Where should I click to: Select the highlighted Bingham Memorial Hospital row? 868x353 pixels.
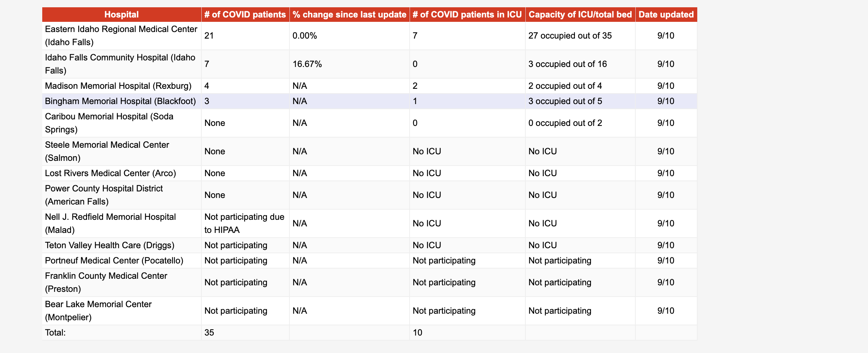point(120,101)
